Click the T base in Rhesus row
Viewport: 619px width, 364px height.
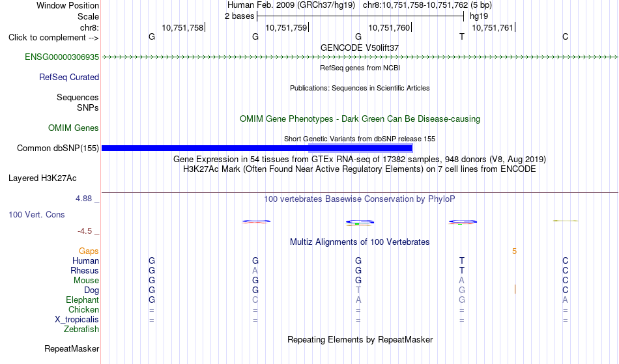click(x=462, y=270)
